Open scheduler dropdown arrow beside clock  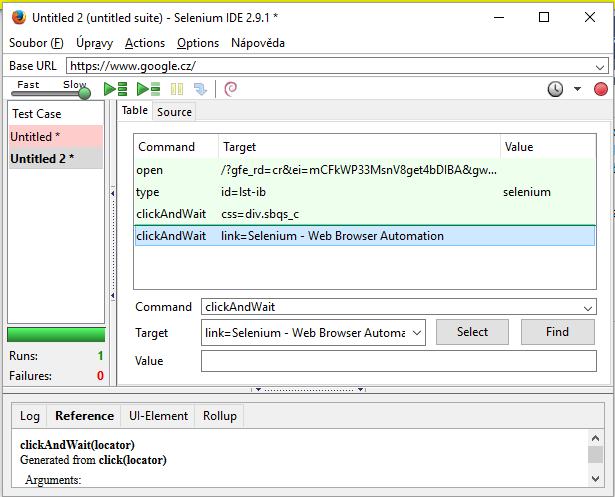pos(577,89)
